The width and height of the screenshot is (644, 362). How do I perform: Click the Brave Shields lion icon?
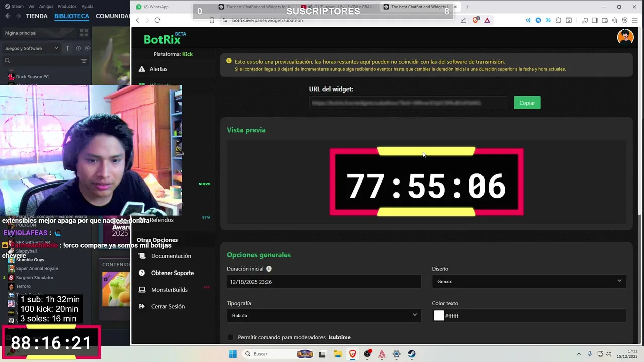pos(476,20)
